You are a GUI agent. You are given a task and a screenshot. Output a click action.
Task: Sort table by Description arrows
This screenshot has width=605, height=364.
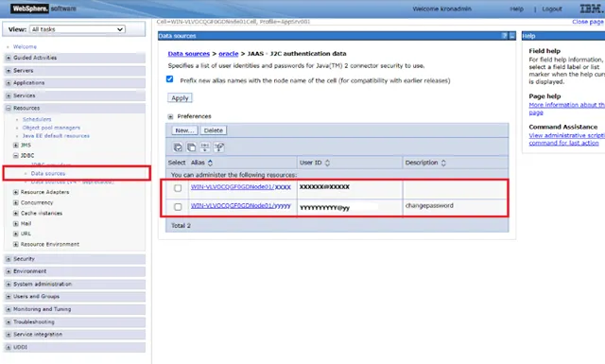pyautogui.click(x=443, y=163)
